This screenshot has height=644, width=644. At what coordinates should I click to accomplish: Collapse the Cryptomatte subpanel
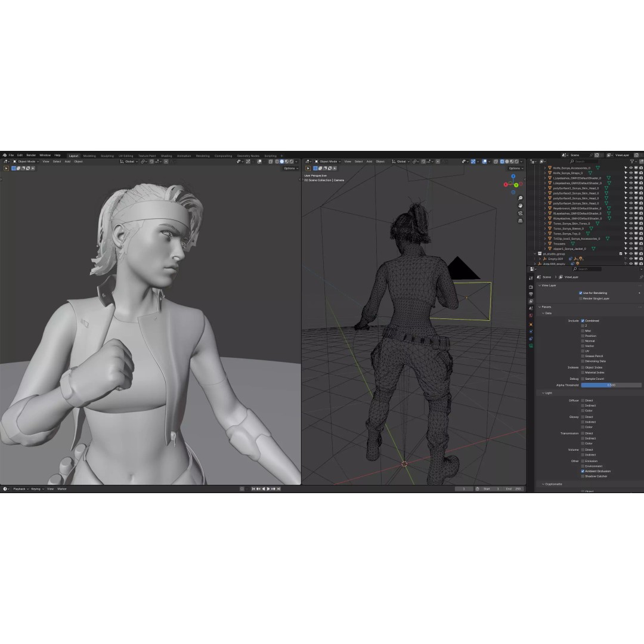pos(543,484)
